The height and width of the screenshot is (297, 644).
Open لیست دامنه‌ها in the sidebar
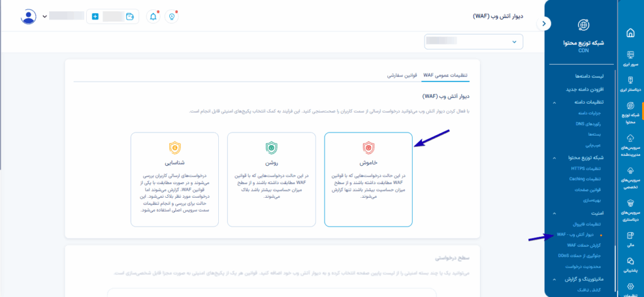[x=590, y=77]
